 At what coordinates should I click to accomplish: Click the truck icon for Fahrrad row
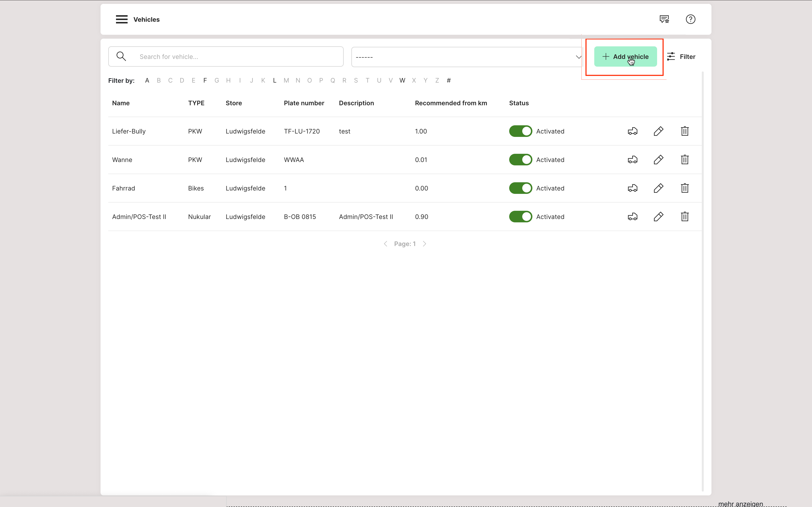tap(632, 188)
